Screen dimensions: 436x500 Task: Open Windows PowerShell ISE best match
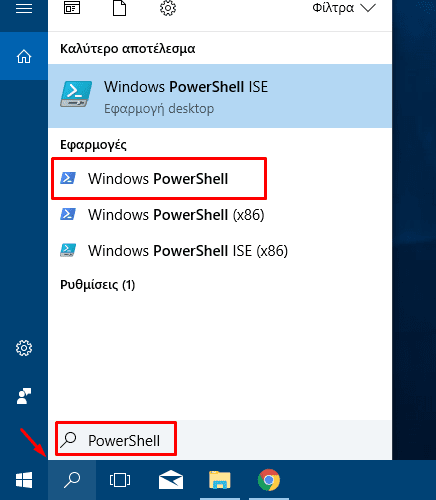[x=220, y=96]
